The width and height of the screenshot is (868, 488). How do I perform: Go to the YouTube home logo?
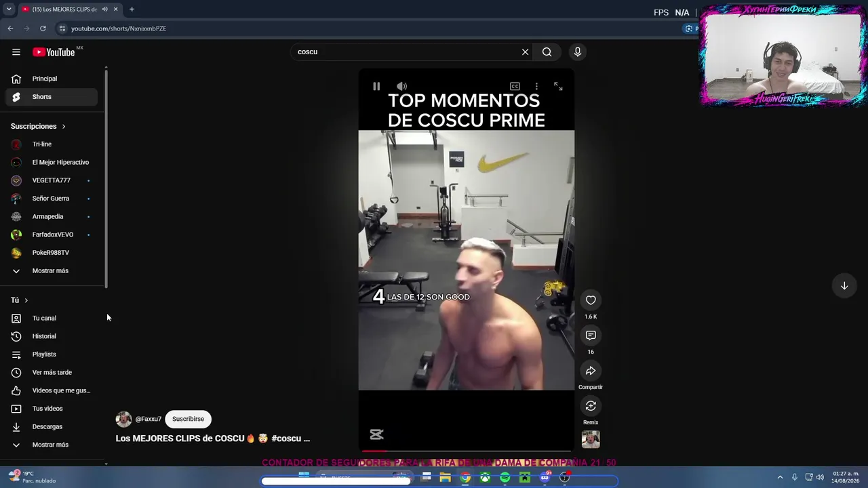tap(54, 52)
